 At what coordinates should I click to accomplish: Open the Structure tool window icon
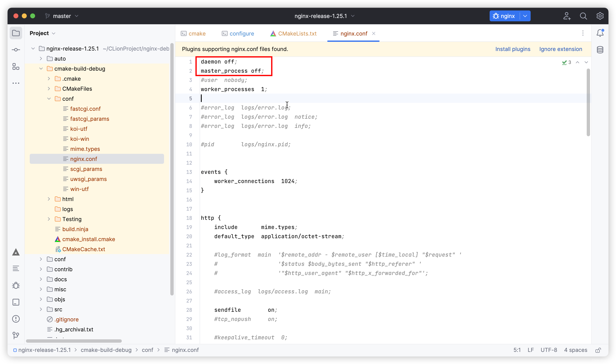pos(16,66)
